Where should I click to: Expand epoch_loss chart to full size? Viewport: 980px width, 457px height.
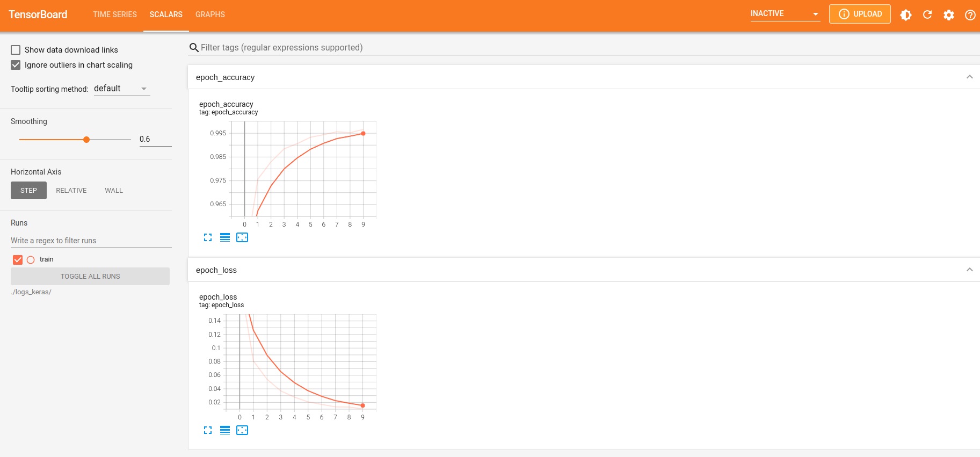click(x=208, y=430)
